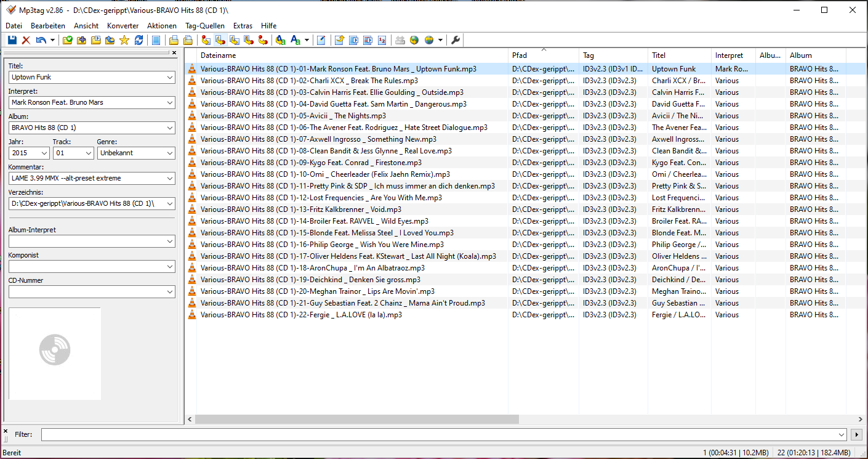Click the Save tag floppy disk icon
The width and height of the screenshot is (868, 459).
pos(12,40)
